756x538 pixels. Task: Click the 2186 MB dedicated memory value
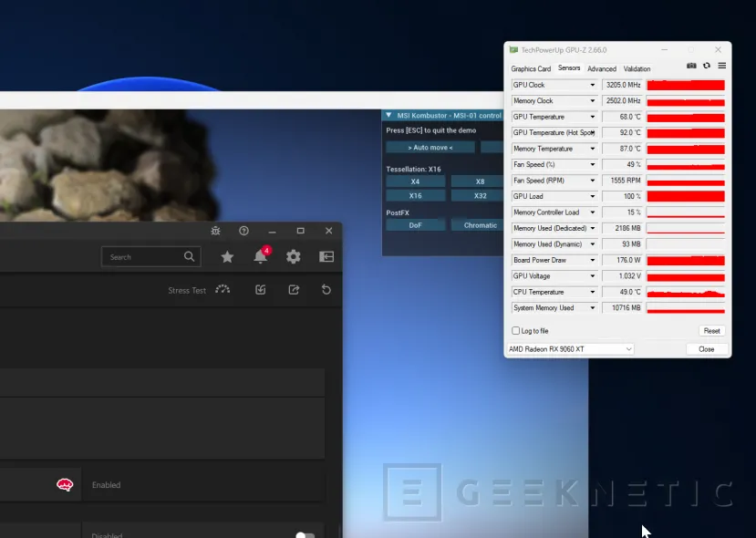click(623, 228)
